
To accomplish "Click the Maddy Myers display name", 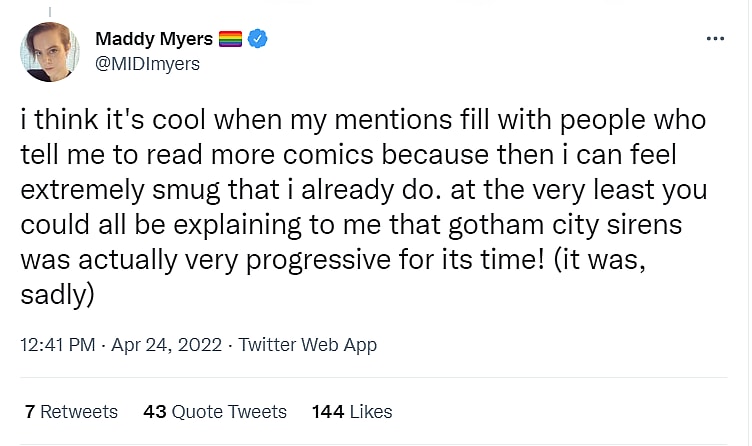I will click(x=154, y=39).
